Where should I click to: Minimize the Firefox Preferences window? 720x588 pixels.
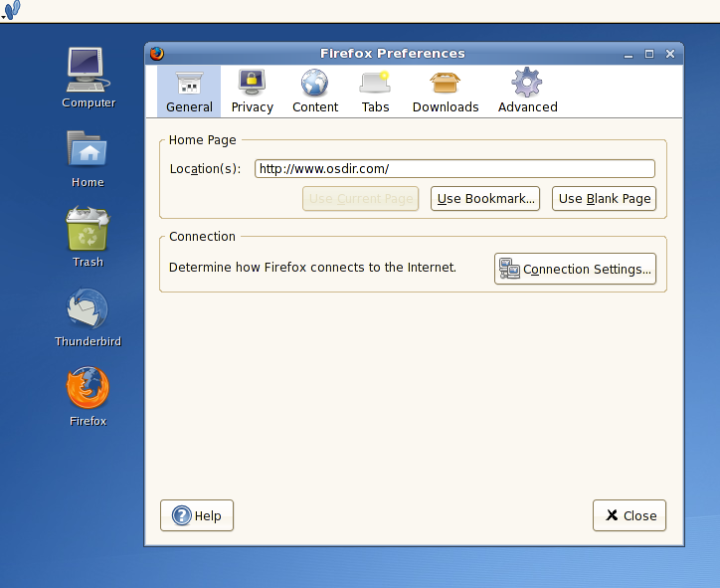[629, 54]
